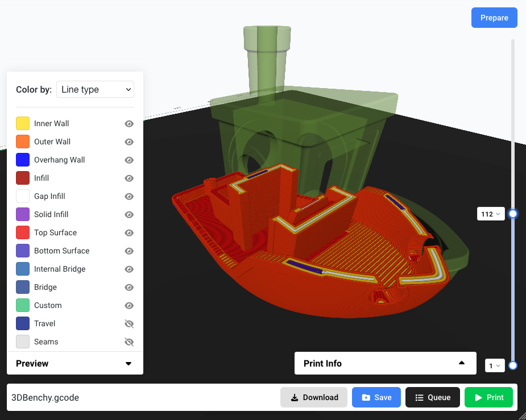This screenshot has width=526, height=420.
Task: Expand the Print Info panel
Action: 462,363
